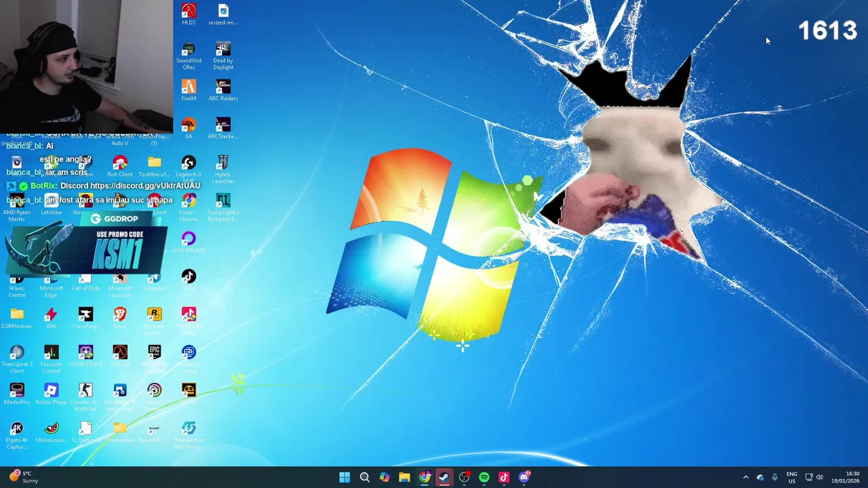The image size is (868, 488).
Task: Open Dying Light 2 Reloaded Edition icon
Action: coord(223,207)
